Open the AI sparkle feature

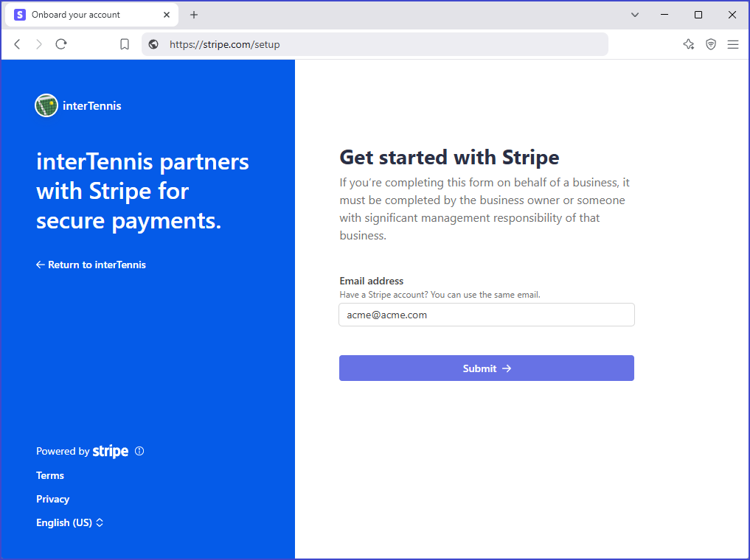point(689,44)
